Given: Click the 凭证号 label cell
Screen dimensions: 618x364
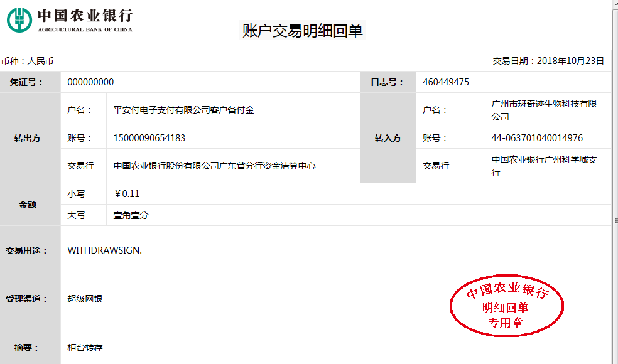Looking at the screenshot, I should pyautogui.click(x=30, y=82).
